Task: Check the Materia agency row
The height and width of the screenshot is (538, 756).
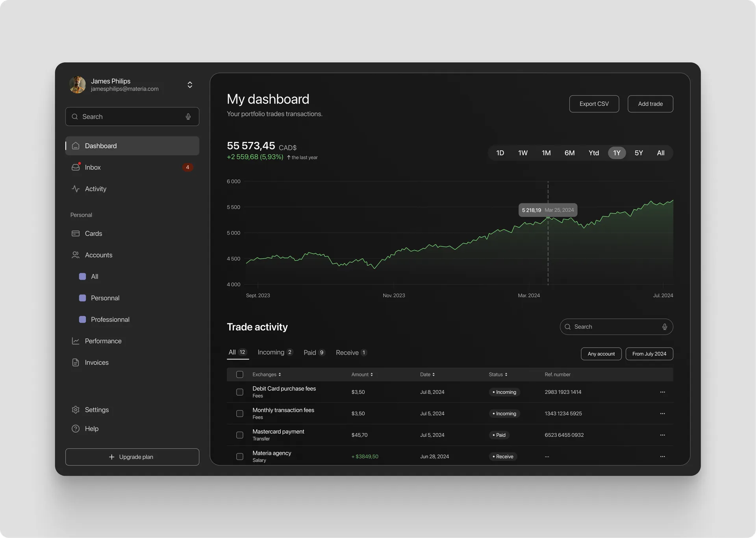Action: click(240, 456)
